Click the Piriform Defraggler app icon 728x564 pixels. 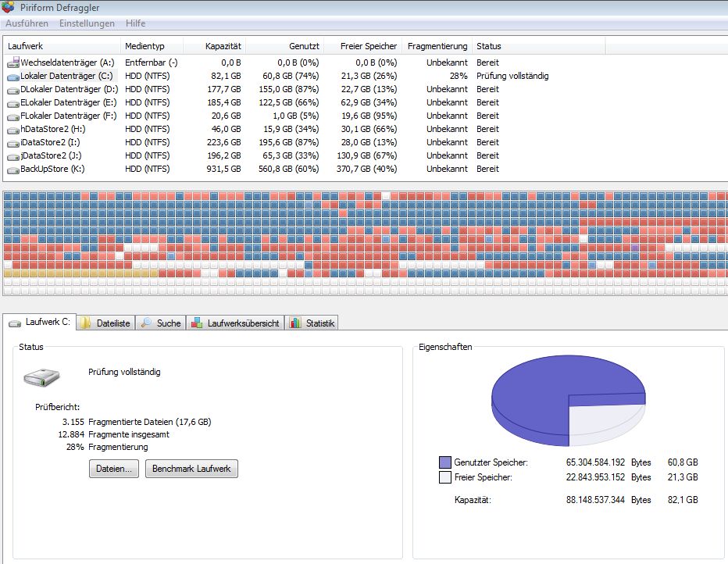click(9, 8)
